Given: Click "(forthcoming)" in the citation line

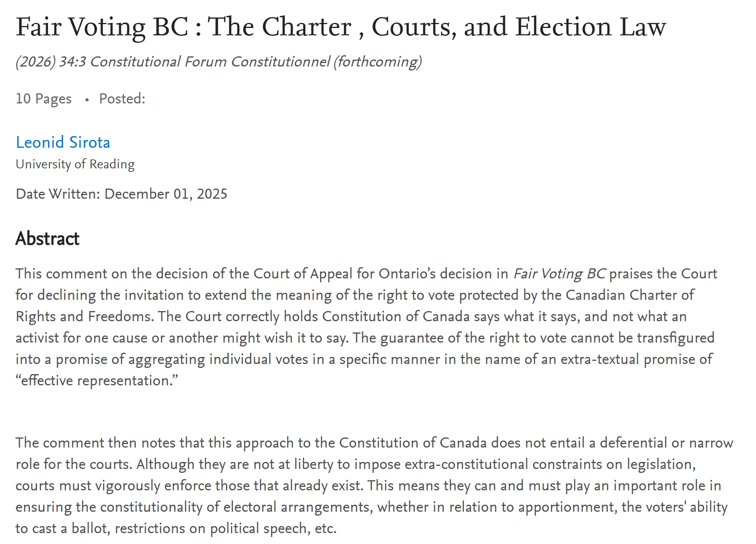Looking at the screenshot, I should (378, 62).
